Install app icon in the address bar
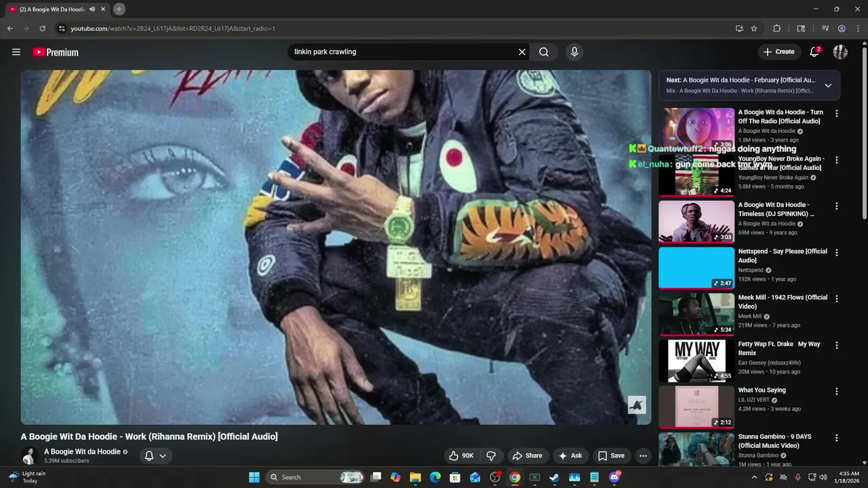Screen dimensions: 868x488 (x=739, y=28)
